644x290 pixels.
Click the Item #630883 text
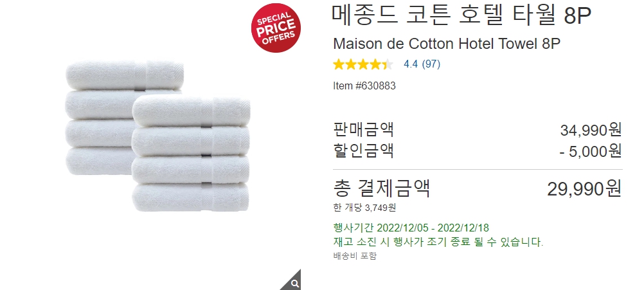364,86
